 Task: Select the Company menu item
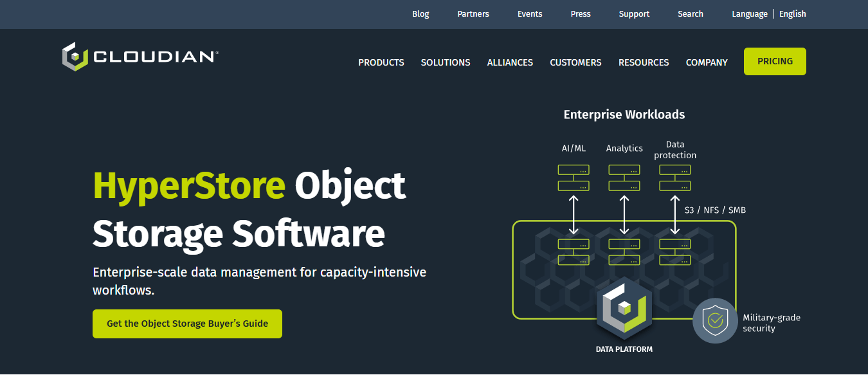point(707,62)
